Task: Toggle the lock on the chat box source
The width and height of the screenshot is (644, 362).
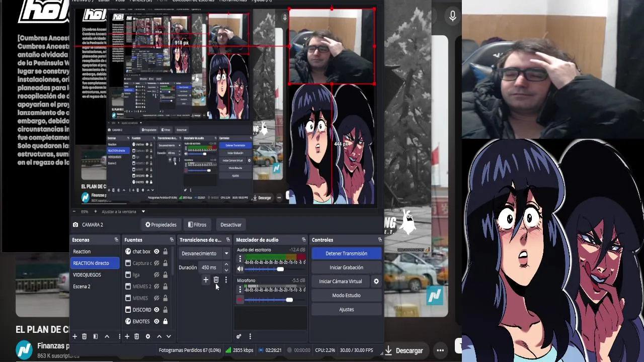Action: 165,251
